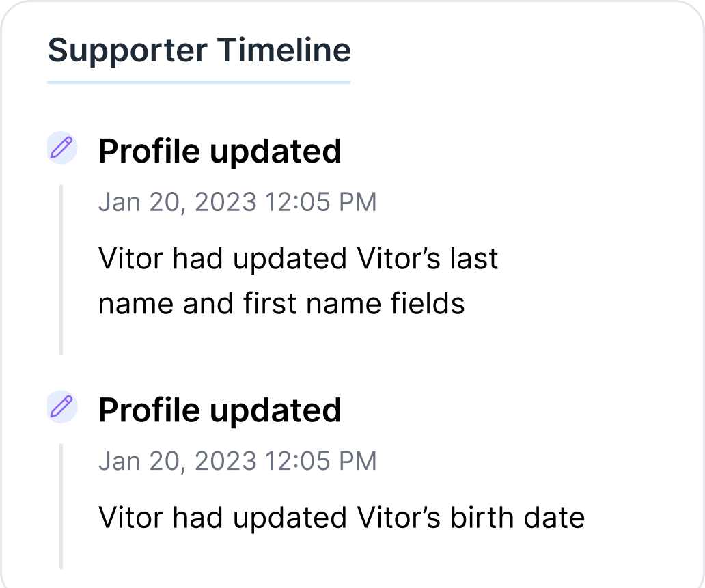This screenshot has width=705, height=588.
Task: Click the circular icon badge above the timeline line
Action: coord(63,147)
